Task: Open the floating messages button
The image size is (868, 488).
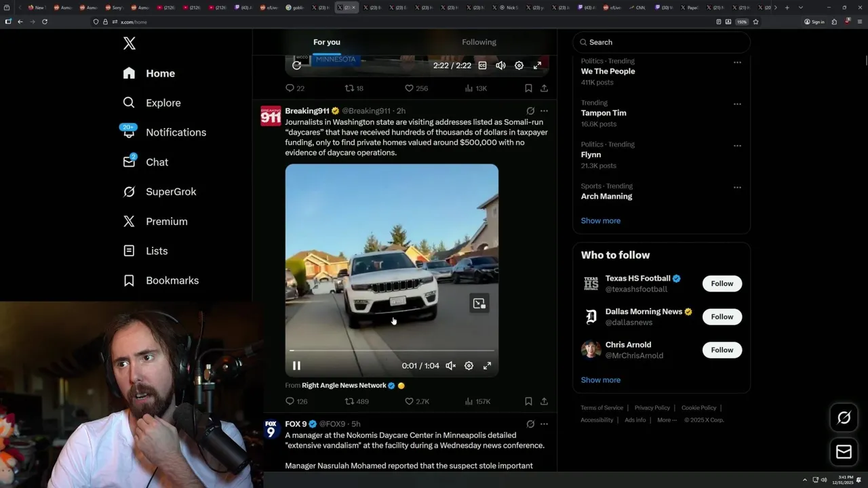Action: [x=844, y=452]
